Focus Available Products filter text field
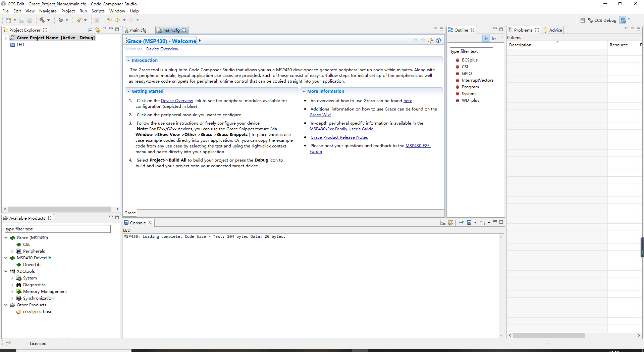This screenshot has height=352, width=644. (58, 229)
